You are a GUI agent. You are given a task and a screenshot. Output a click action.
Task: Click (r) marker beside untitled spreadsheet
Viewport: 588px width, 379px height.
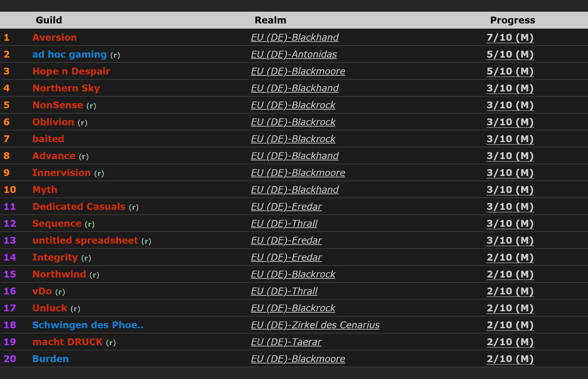(x=146, y=241)
